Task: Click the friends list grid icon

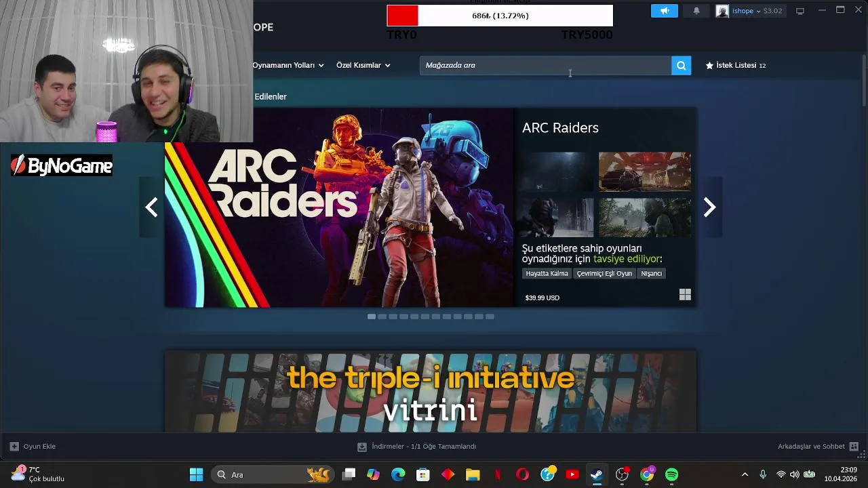Action: 854,447
